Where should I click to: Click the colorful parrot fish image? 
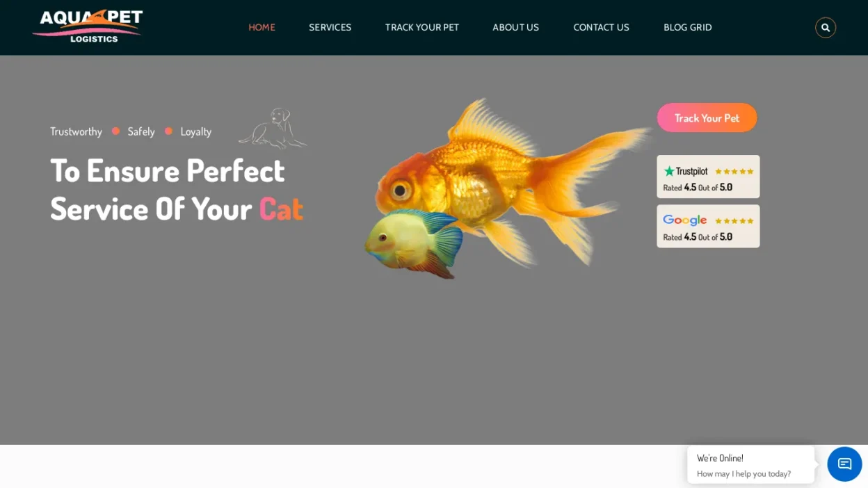tap(413, 244)
